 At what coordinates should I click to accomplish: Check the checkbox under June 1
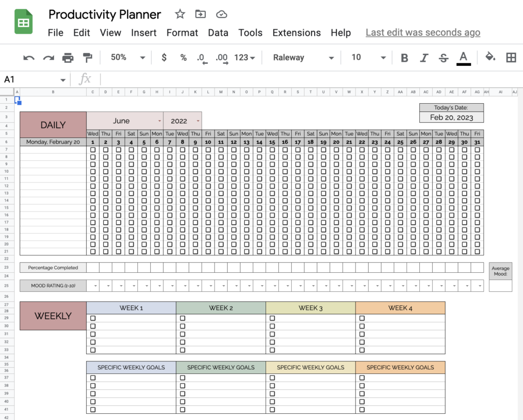pyautogui.click(x=92, y=149)
